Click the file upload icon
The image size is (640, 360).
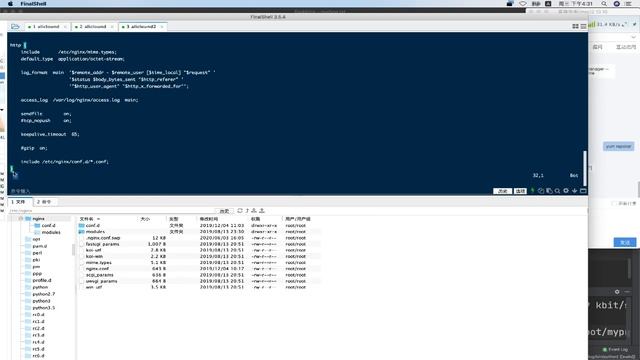click(262, 211)
